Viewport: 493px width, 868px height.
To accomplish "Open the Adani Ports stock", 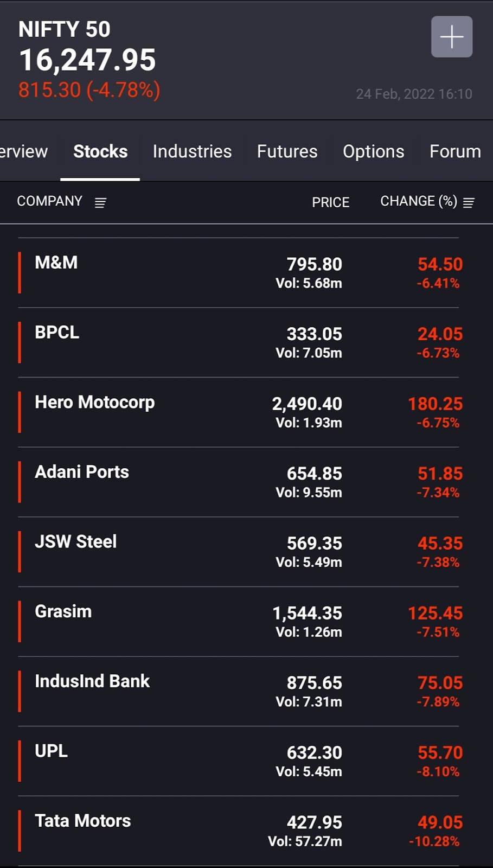I will coord(82,472).
